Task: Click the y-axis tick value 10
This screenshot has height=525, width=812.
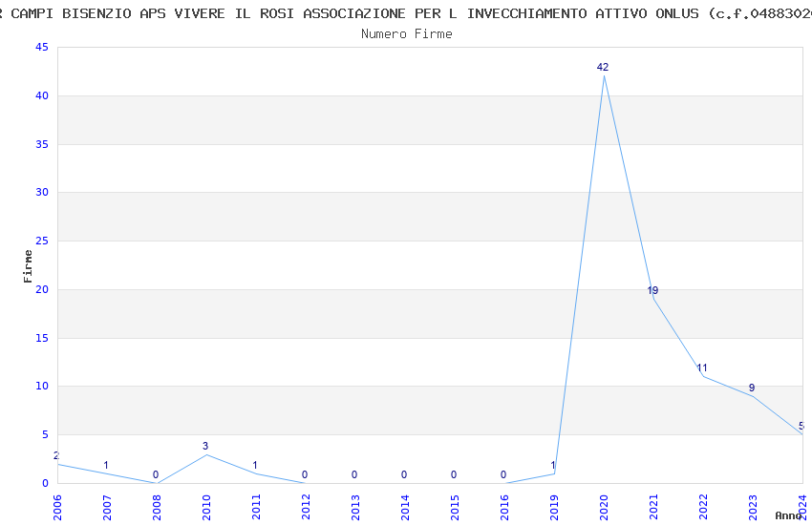Action: [x=42, y=386]
